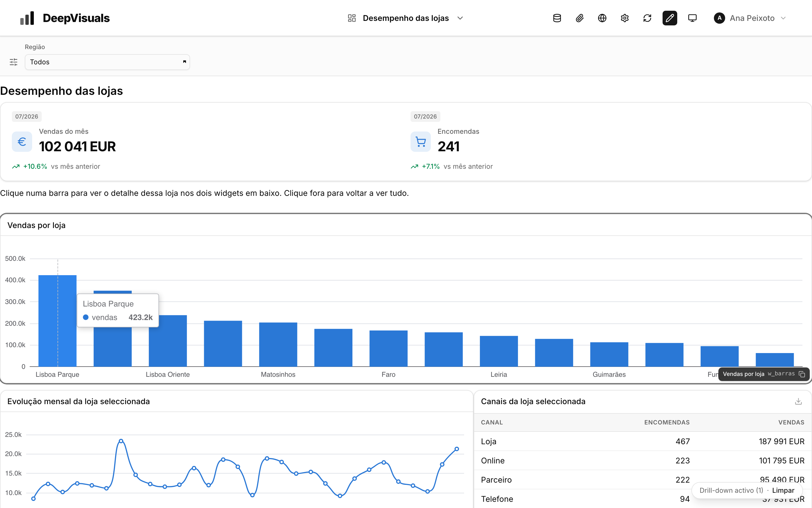This screenshot has width=812, height=508.
Task: Open the globe language icon
Action: (602, 18)
